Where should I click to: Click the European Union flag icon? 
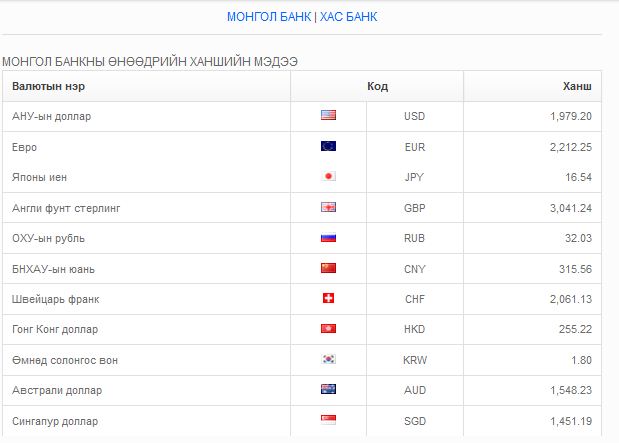tap(328, 146)
